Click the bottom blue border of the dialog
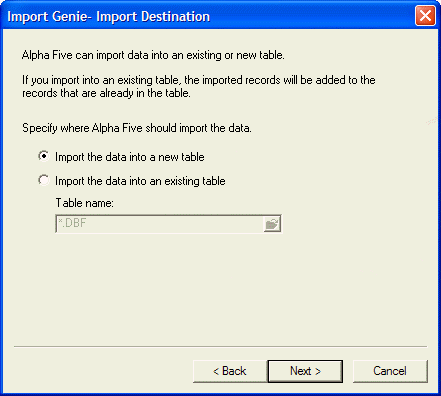441x396 pixels. [220, 394]
